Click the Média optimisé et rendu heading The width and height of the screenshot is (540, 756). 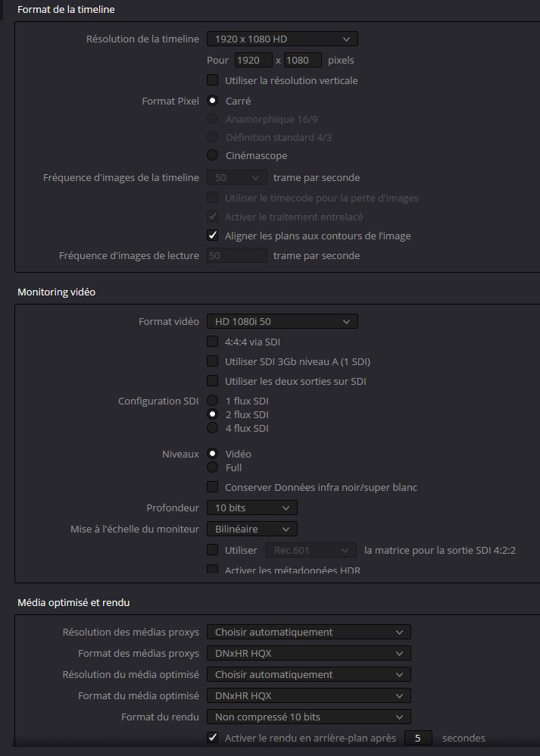tap(73, 602)
